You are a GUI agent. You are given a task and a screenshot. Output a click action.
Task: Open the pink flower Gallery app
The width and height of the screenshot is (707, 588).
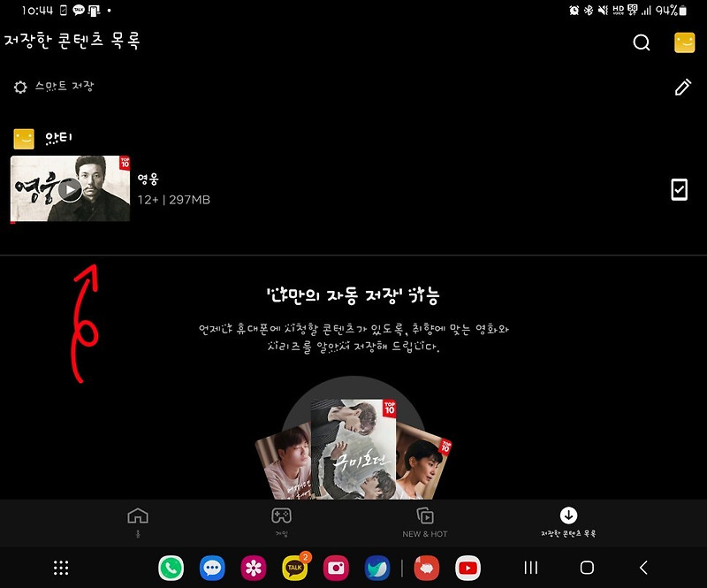point(254,568)
